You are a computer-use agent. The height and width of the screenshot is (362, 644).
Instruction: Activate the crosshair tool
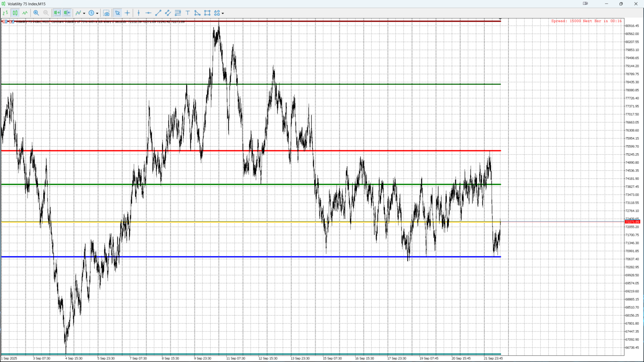(x=127, y=13)
